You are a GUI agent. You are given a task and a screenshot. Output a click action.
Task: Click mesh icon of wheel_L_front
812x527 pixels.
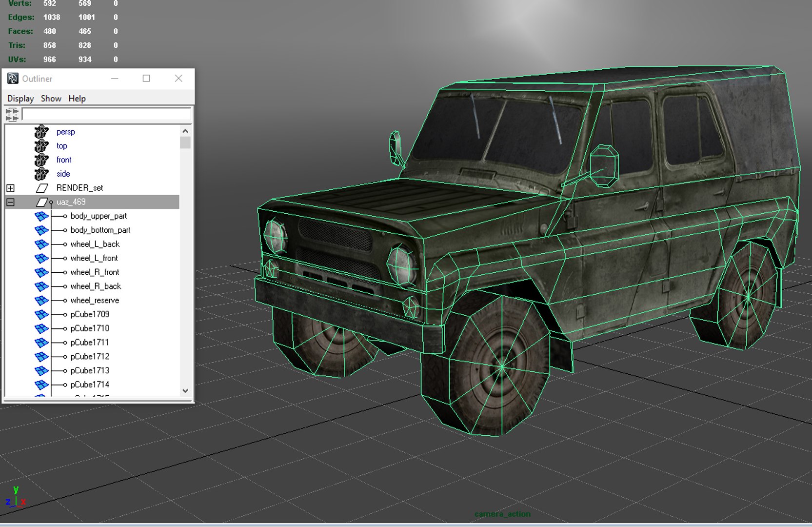tap(41, 258)
